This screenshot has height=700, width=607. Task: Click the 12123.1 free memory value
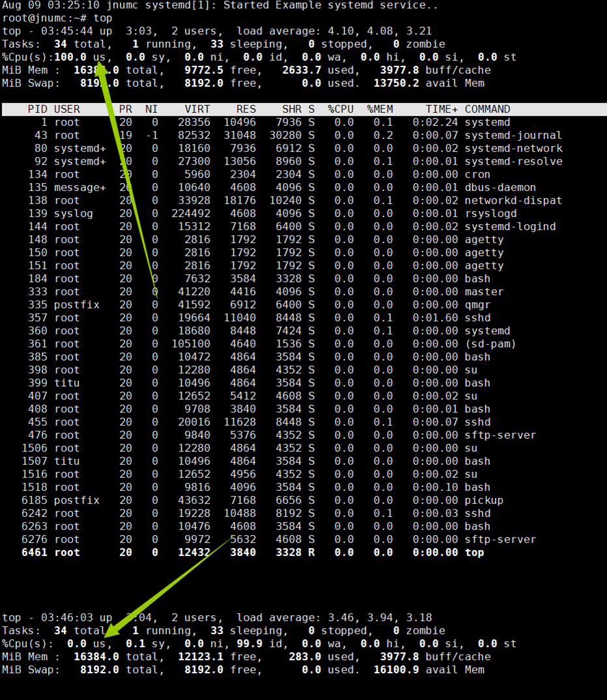click(201, 657)
